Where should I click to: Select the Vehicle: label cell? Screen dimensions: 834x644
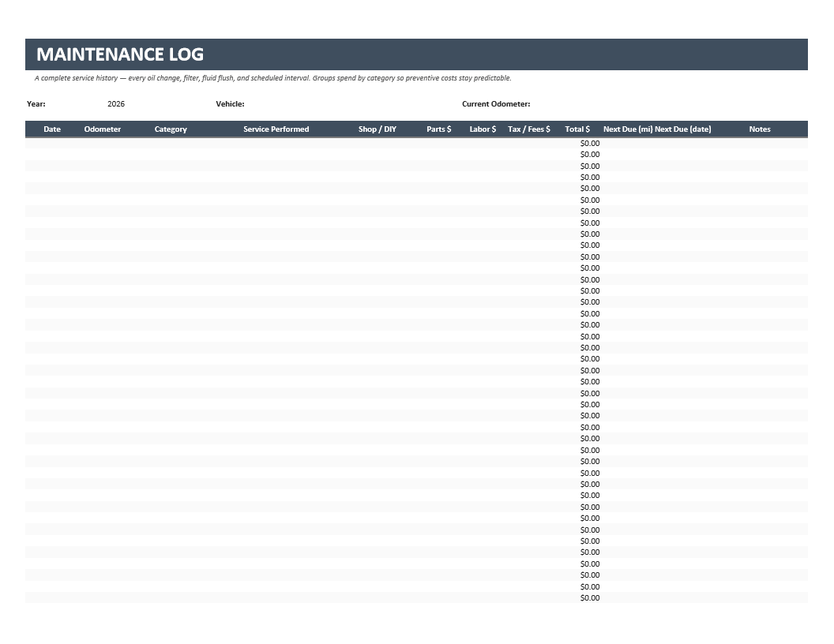coord(230,104)
